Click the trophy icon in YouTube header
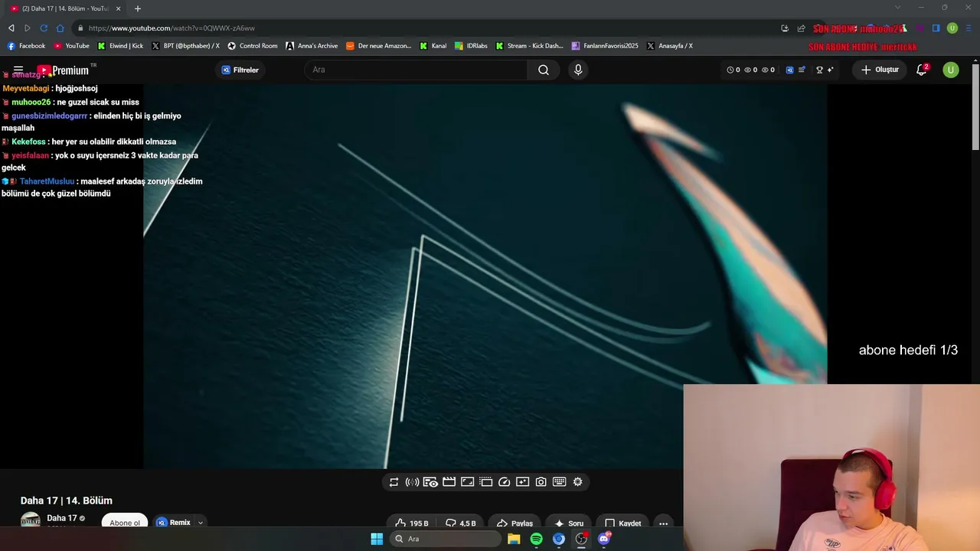This screenshot has height=551, width=980. pyautogui.click(x=819, y=70)
